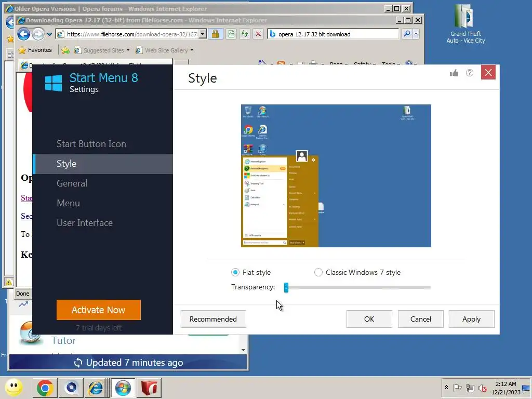Select the Flat style radio button
This screenshot has height=399, width=532.
[235, 272]
